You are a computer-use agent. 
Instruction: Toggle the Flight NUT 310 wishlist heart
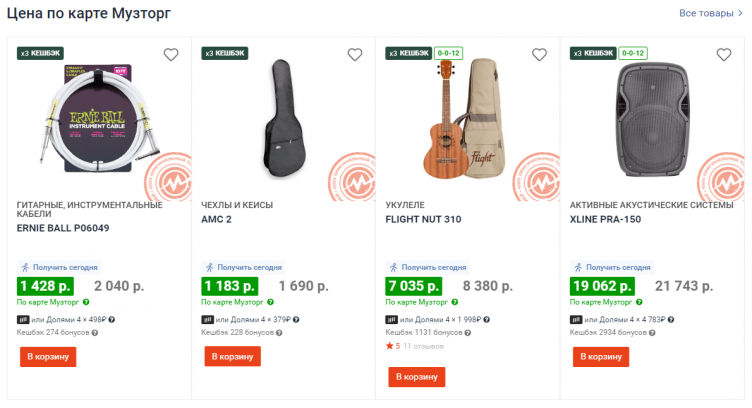[539, 55]
